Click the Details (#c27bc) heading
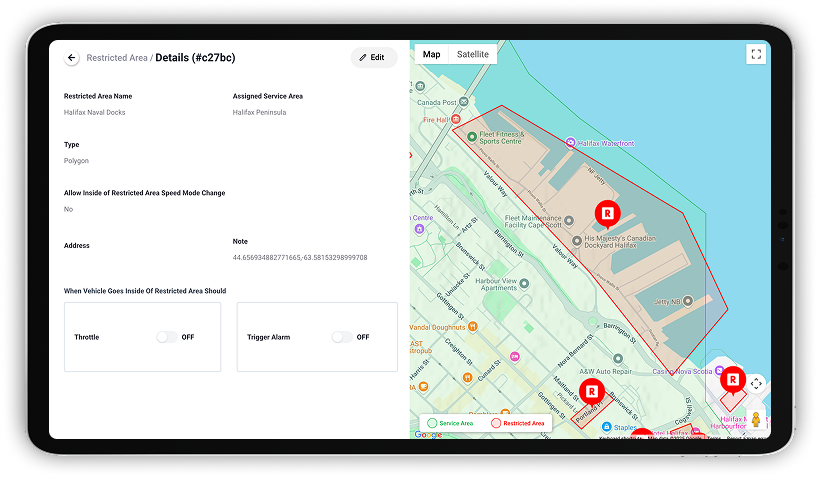The height and width of the screenshot is (478, 819). tap(195, 57)
